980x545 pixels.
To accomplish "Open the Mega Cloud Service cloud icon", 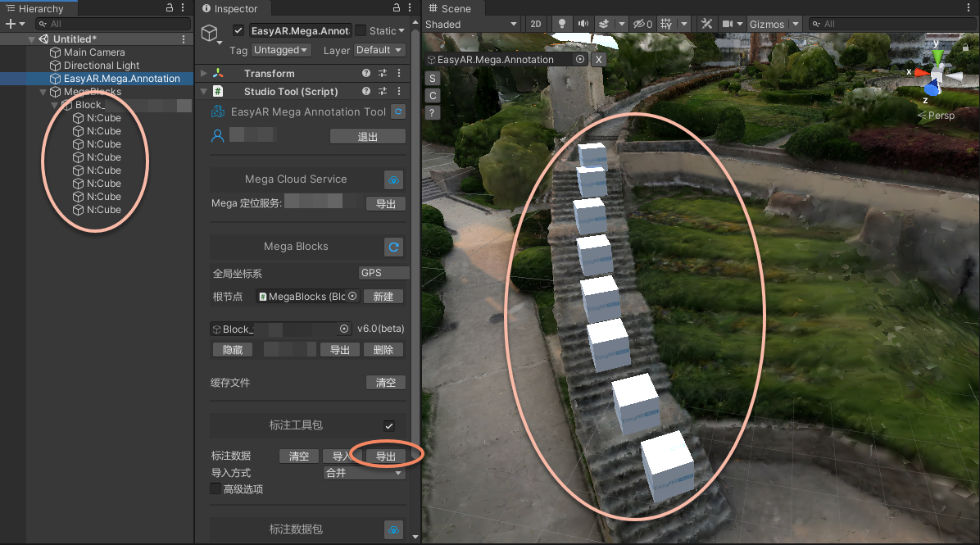I will point(394,179).
